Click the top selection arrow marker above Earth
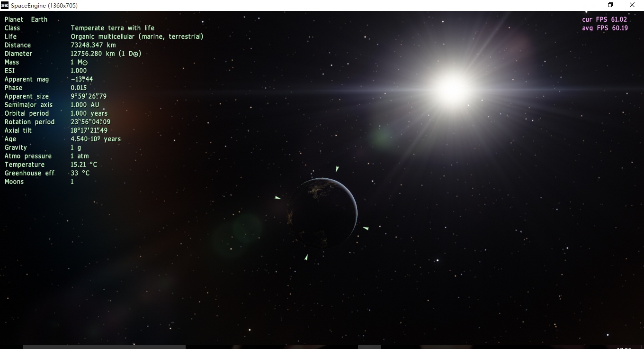Image resolution: width=644 pixels, height=349 pixels. pyautogui.click(x=337, y=169)
